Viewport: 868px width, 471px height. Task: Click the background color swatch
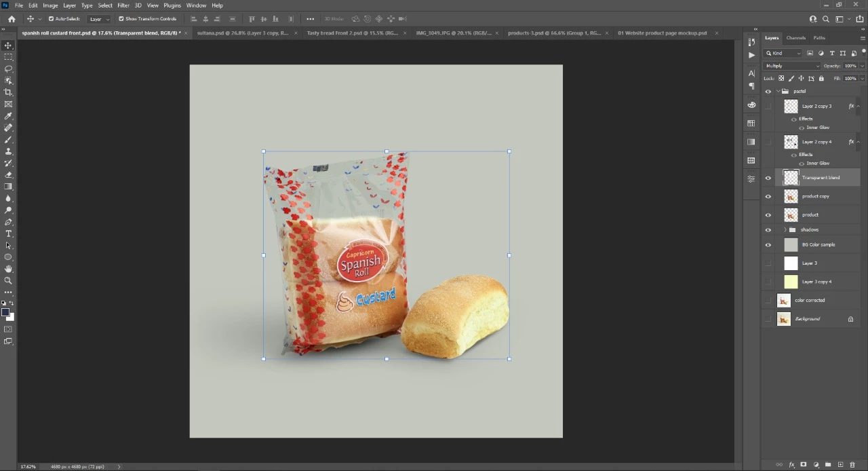tap(10, 317)
